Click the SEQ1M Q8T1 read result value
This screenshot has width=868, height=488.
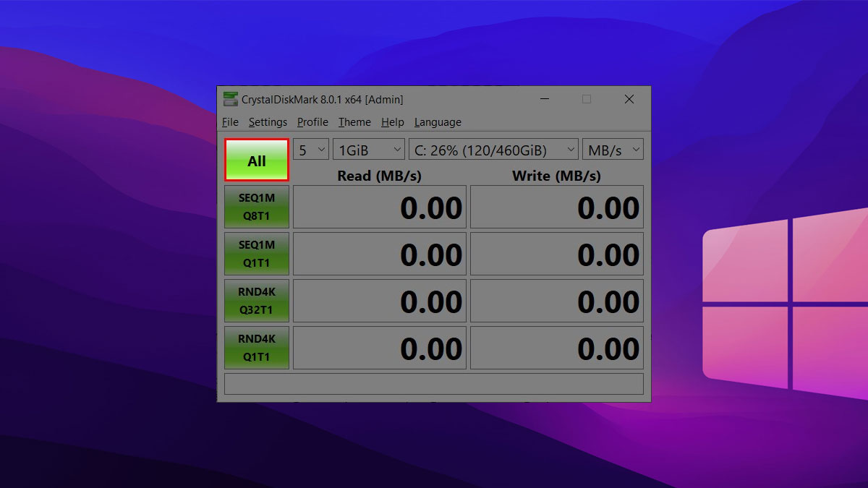pyautogui.click(x=380, y=207)
